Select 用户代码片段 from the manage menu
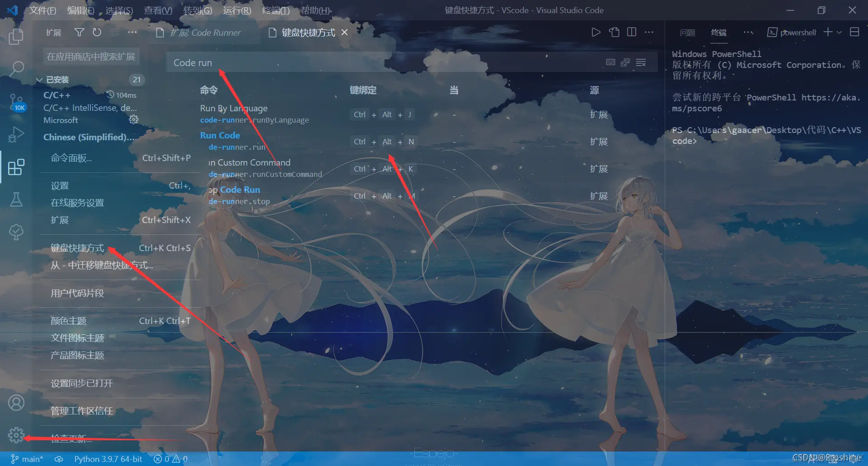Screen dimensions: 868x466 [121, 293]
